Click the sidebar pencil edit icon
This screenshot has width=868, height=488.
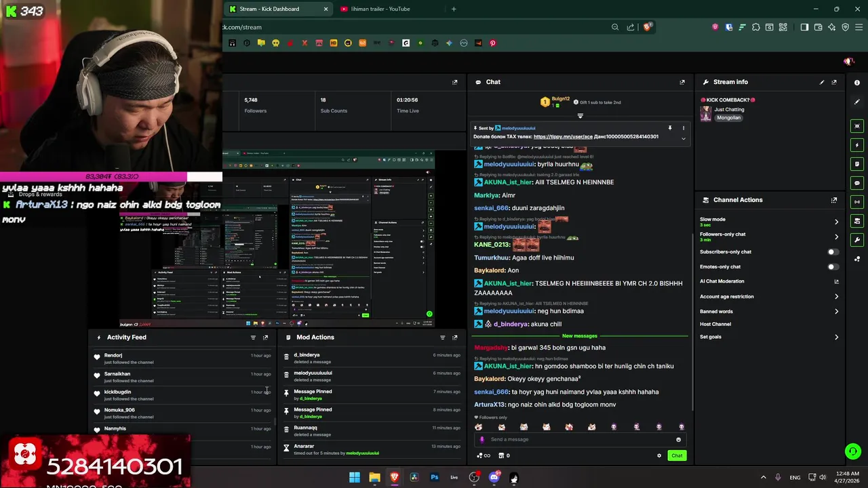coord(857,102)
